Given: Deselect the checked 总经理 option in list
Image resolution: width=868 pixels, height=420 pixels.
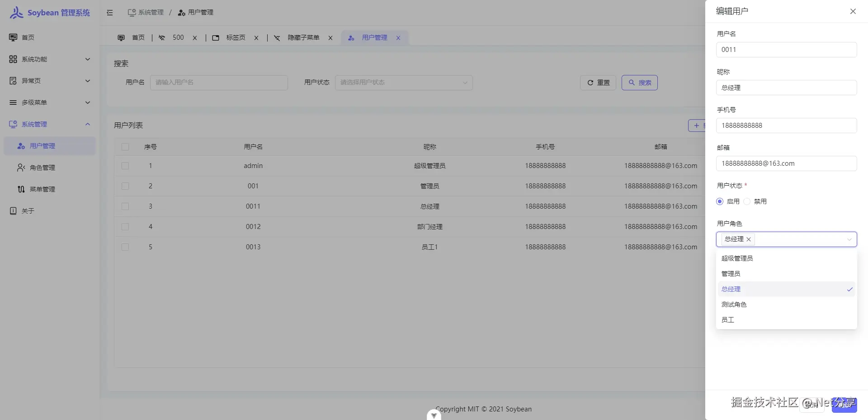Looking at the screenshot, I should [786, 289].
